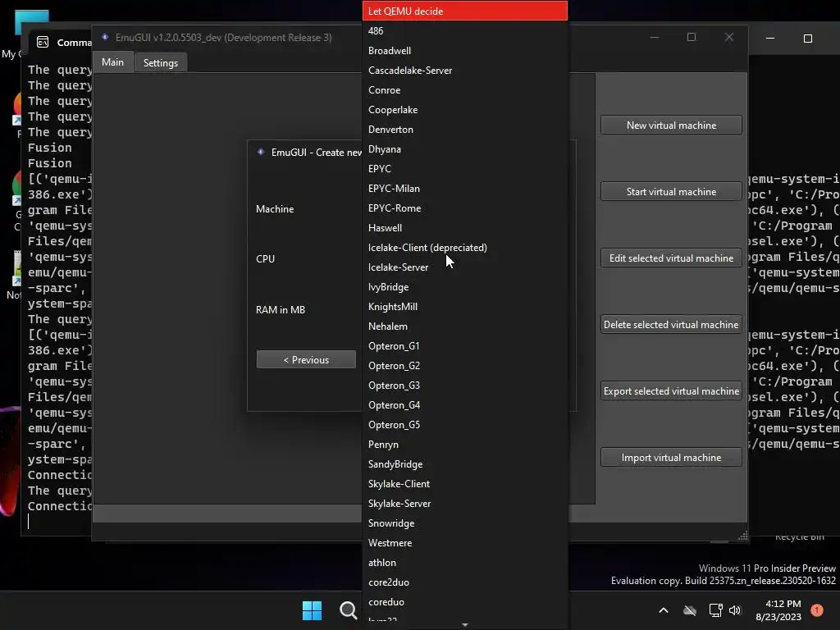
Task: Pick Opteron_G3 CPU option
Action: [x=464, y=386]
